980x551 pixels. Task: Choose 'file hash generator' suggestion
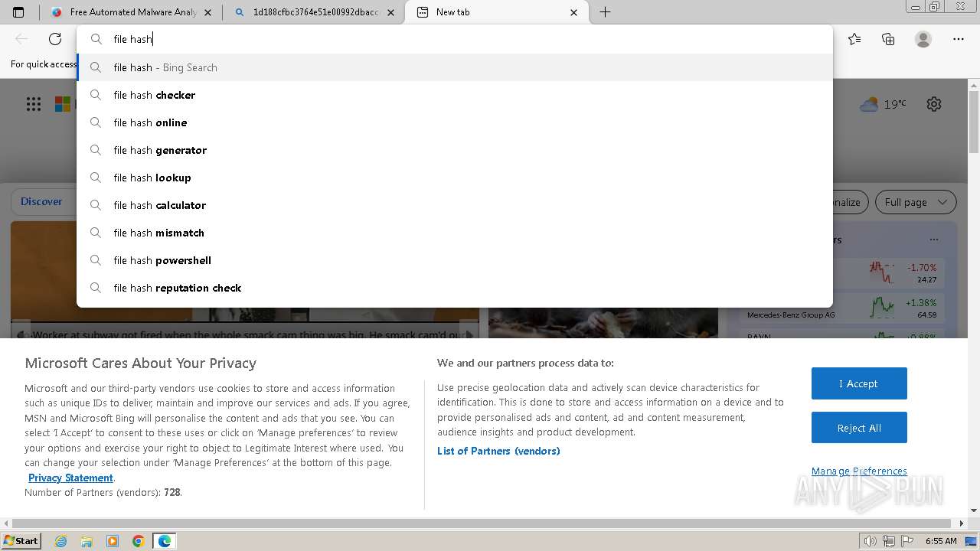(x=454, y=150)
